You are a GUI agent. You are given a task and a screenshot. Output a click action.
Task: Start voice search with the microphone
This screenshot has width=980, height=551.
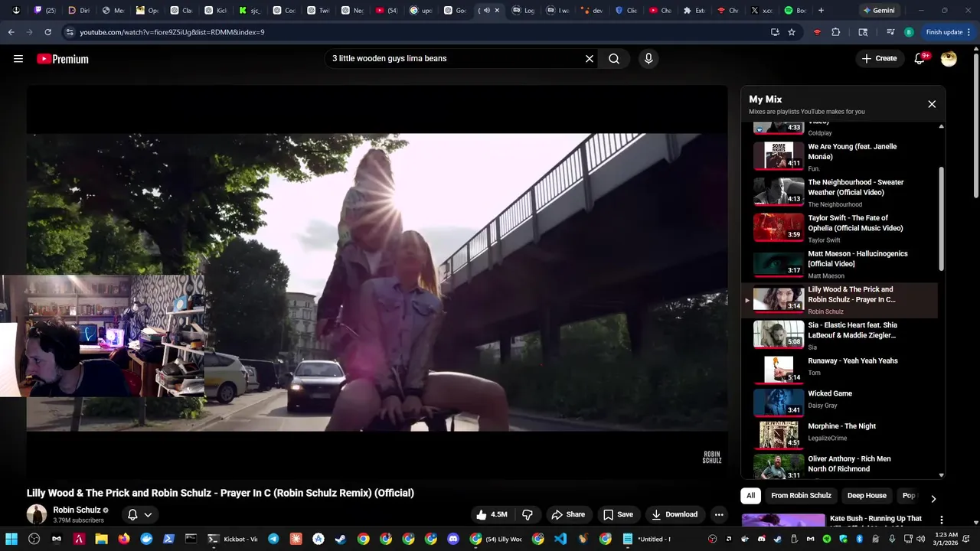[648, 59]
